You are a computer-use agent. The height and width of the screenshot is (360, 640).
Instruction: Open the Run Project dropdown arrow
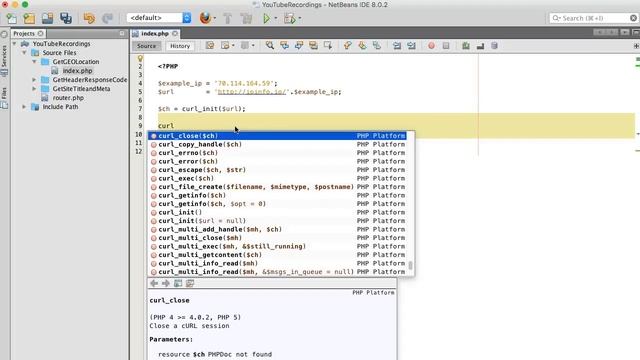(276, 18)
